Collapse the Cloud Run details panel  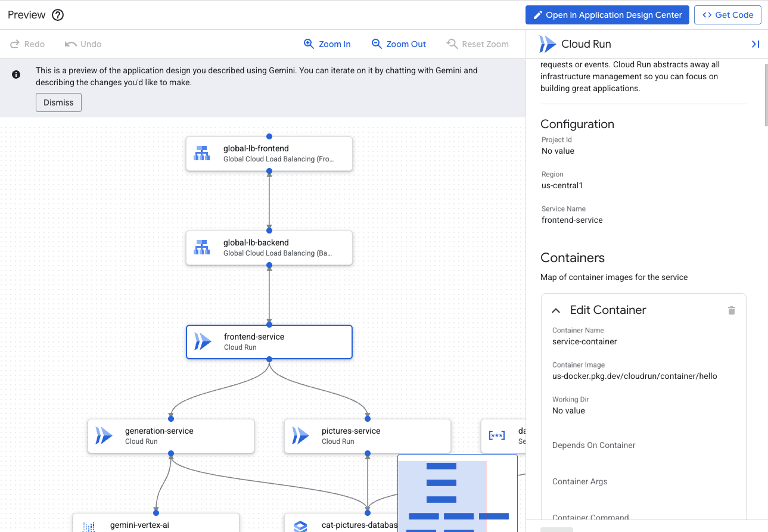coord(755,44)
